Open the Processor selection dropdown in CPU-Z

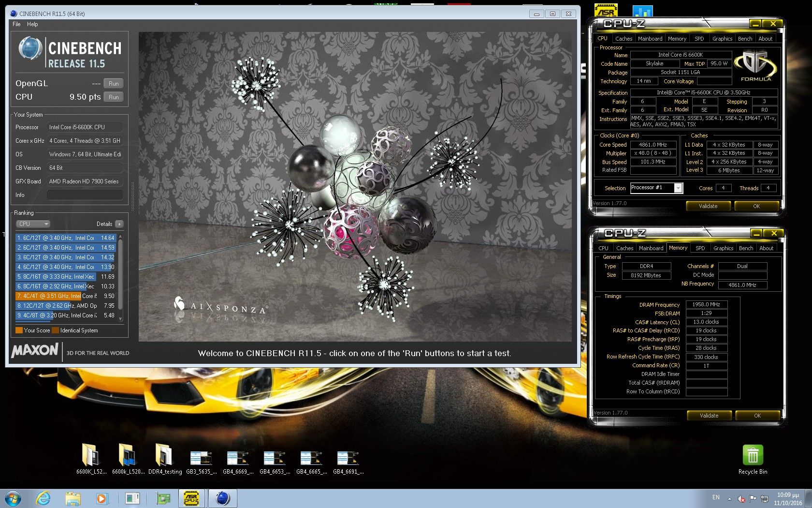point(678,188)
